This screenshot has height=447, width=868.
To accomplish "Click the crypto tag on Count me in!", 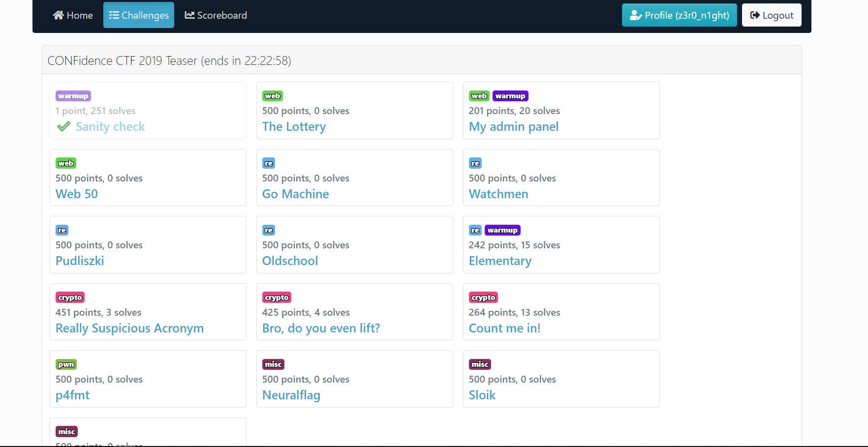I will point(484,298).
